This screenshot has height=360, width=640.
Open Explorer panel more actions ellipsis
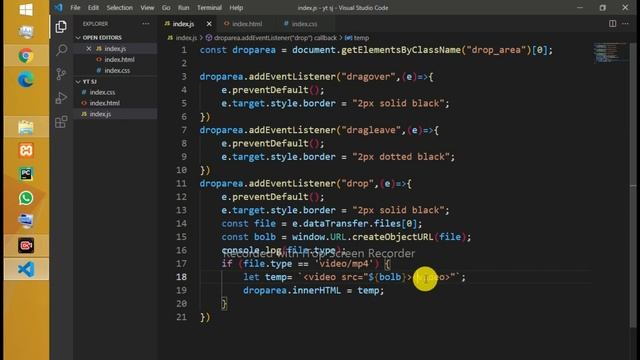point(146,24)
